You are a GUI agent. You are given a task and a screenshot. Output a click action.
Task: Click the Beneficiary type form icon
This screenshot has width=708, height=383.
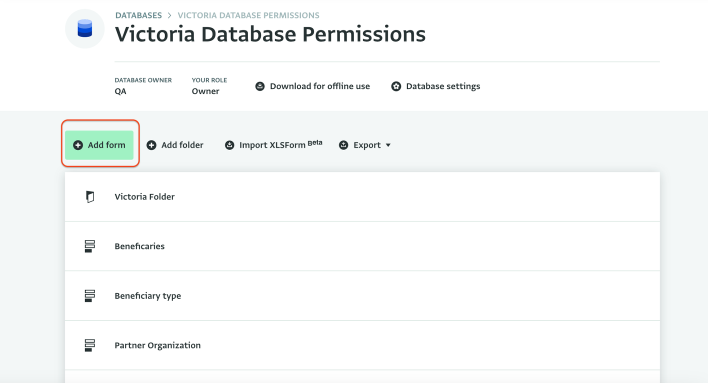pos(89,296)
